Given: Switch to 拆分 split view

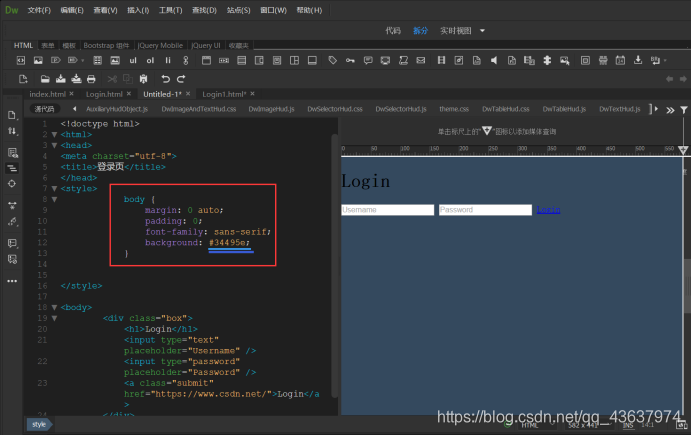Looking at the screenshot, I should tap(420, 30).
